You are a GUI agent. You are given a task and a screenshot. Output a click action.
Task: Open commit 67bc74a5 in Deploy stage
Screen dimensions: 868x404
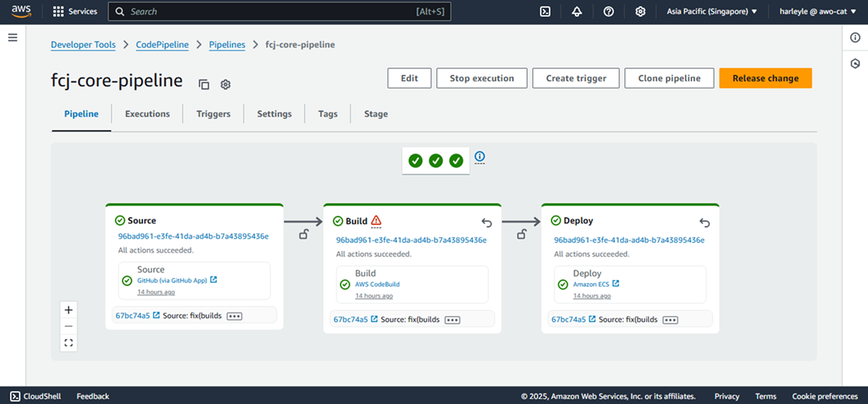click(569, 320)
